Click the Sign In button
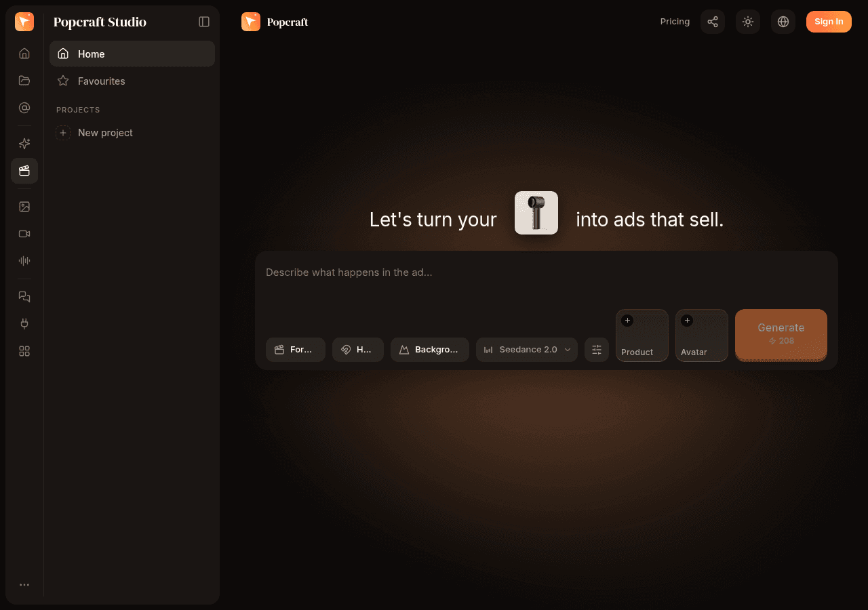868x610 pixels. click(829, 22)
